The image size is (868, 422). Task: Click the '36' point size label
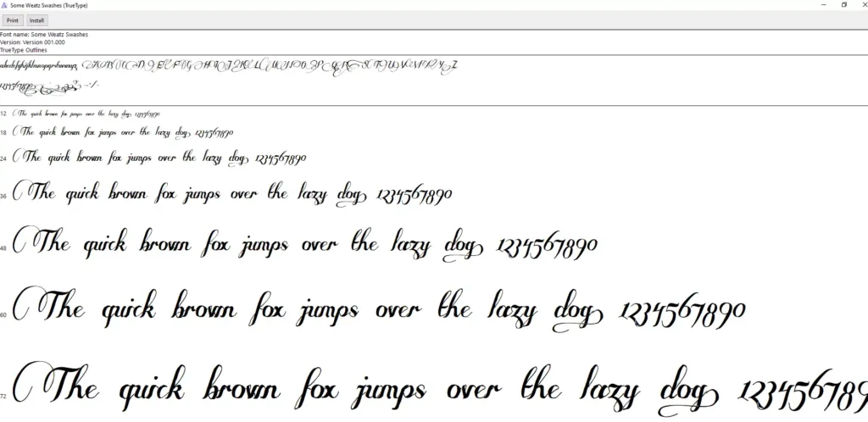click(x=3, y=197)
